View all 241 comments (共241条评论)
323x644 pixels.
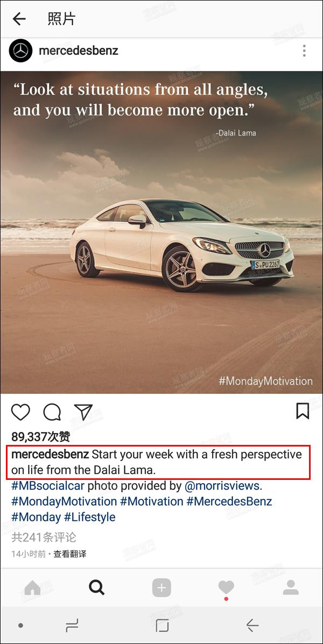tap(44, 537)
